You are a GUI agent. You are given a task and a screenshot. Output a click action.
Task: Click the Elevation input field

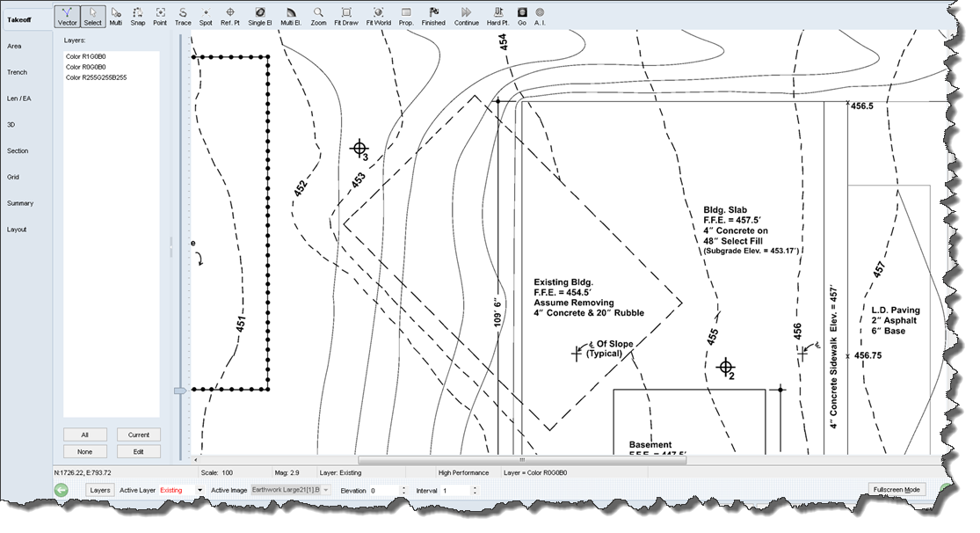[384, 491]
